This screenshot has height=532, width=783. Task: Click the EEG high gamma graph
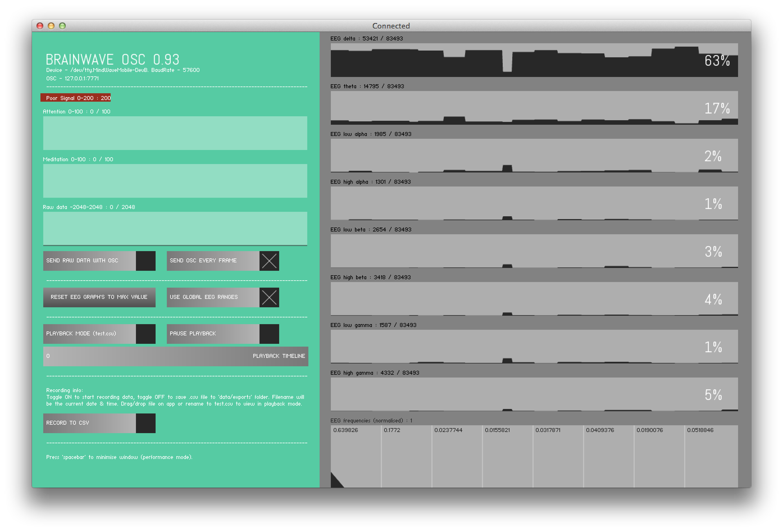(534, 395)
